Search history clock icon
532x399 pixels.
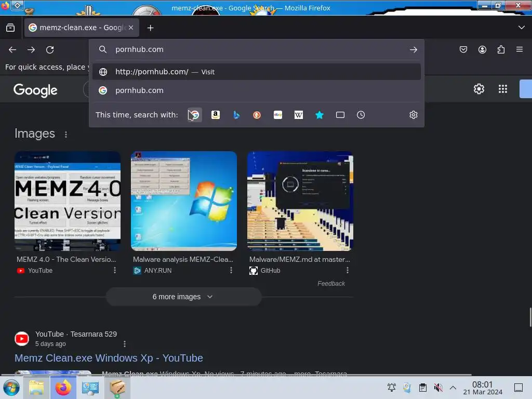pos(361,115)
